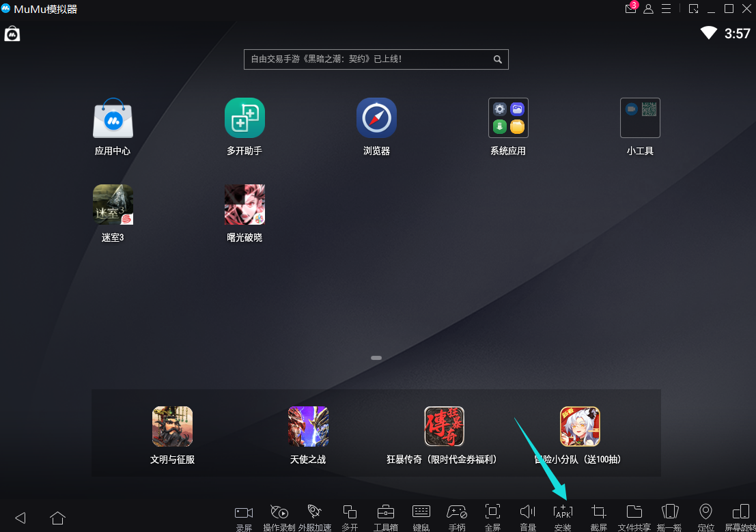
Task: Click the shopping bag icon in status bar
Action: point(12,33)
